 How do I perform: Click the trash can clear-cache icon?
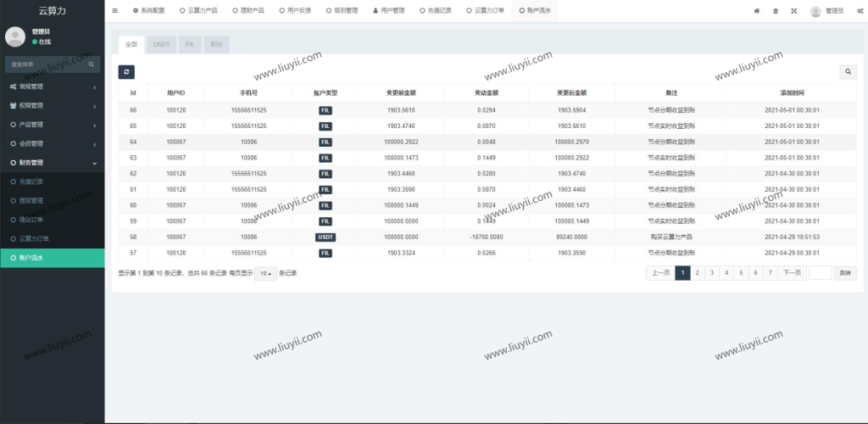(776, 11)
